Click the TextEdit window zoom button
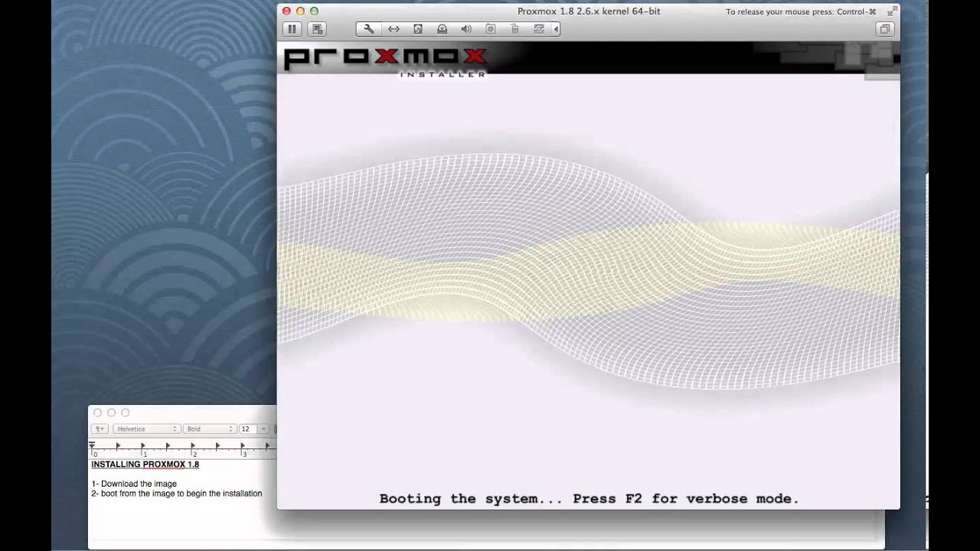The height and width of the screenshot is (551, 980). [125, 412]
